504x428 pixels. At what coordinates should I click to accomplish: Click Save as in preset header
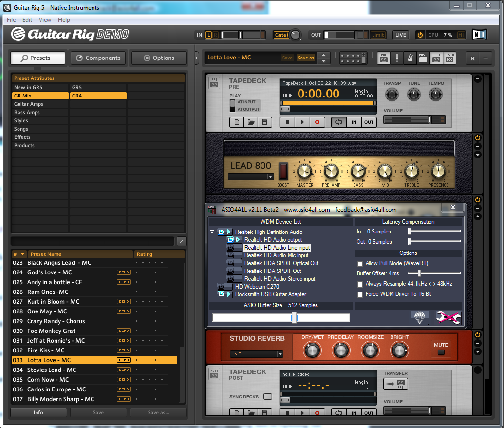click(306, 58)
